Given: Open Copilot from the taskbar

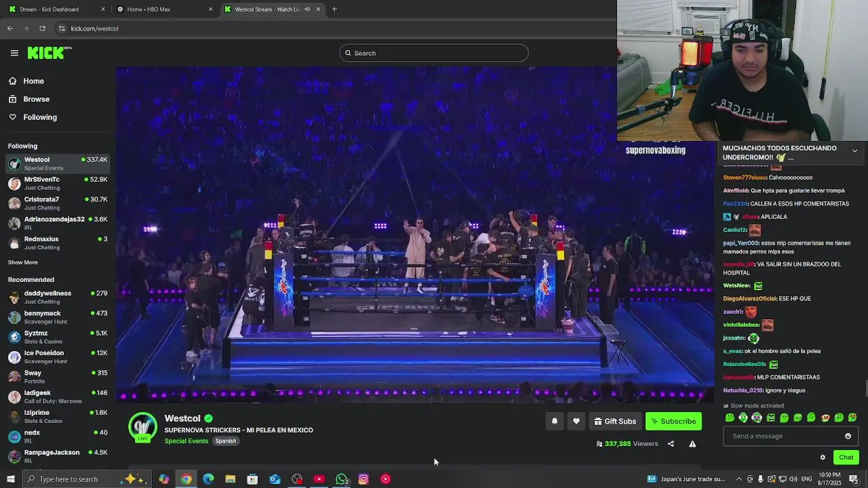Looking at the screenshot, I should (x=164, y=479).
